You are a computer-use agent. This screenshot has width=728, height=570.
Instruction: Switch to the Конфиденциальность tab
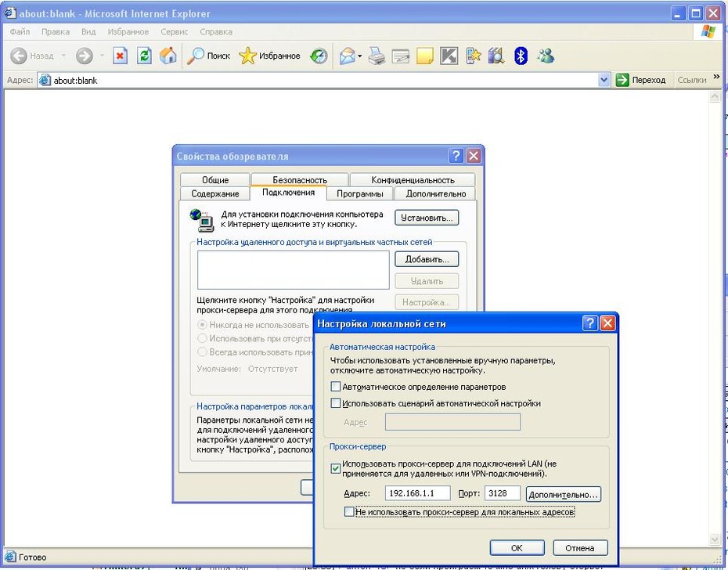[x=413, y=180]
